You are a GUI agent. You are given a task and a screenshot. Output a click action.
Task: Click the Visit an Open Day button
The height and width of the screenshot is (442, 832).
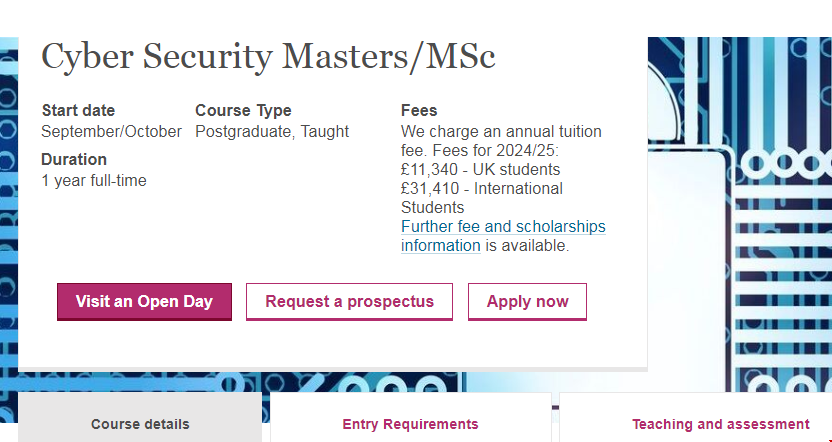[x=144, y=302]
